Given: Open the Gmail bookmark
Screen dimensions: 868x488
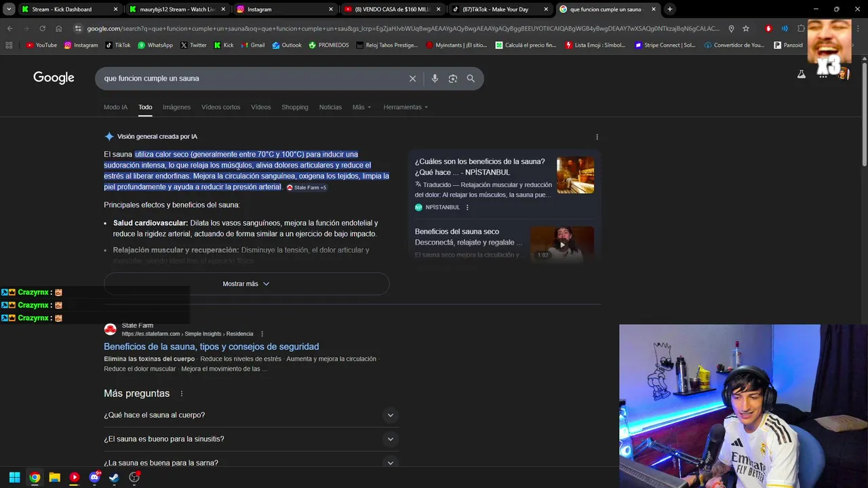Looking at the screenshot, I should (253, 45).
